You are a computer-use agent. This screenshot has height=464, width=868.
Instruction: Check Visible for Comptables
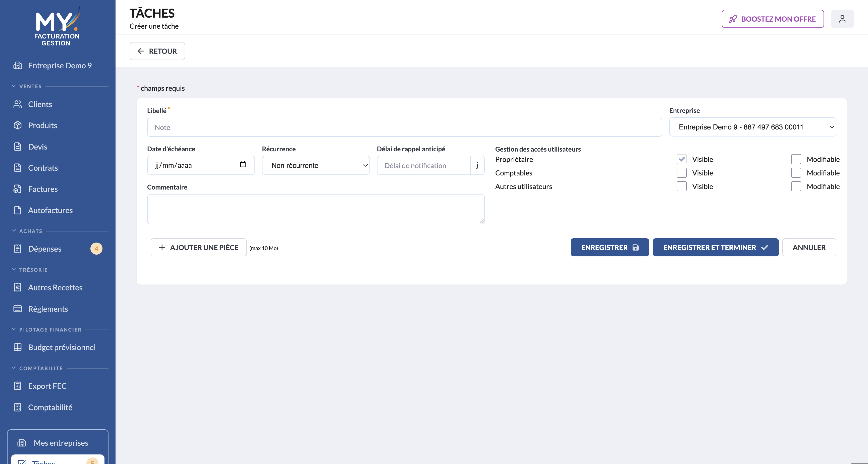tap(681, 173)
